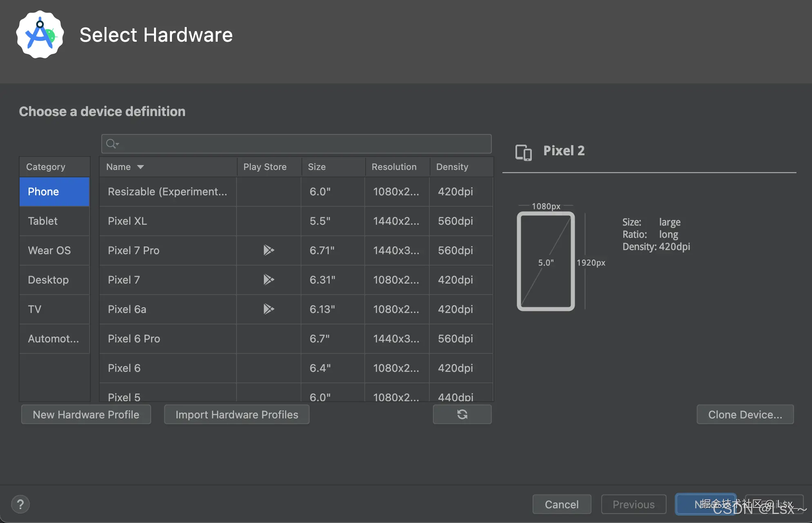
Task: Click the 5.5" size cell
Action: tap(333, 221)
